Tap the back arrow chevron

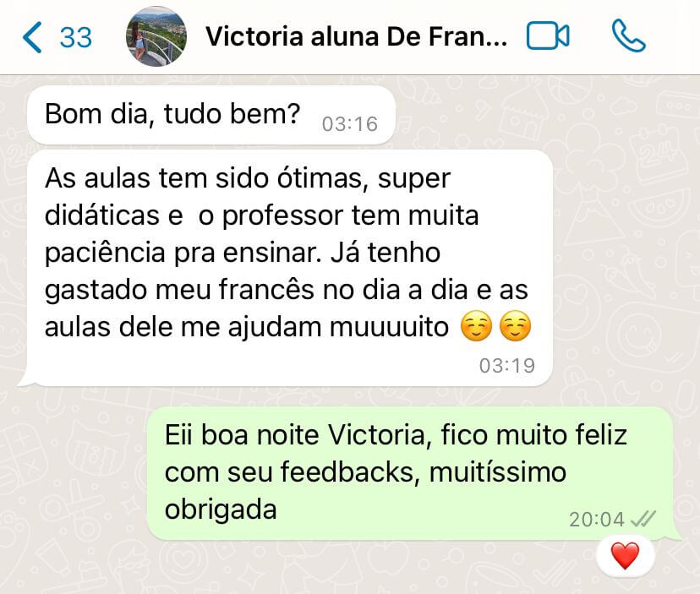(32, 37)
